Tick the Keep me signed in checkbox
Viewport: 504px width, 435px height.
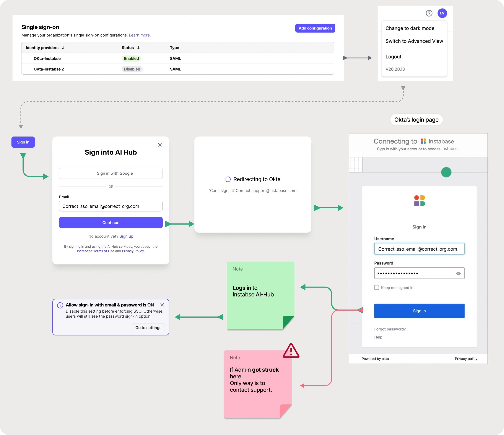[x=377, y=288]
